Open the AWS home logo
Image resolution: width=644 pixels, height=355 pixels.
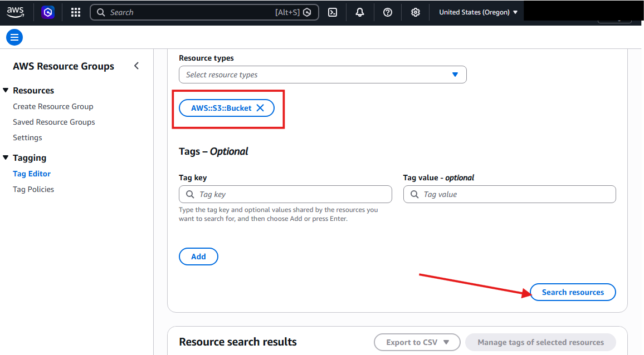(15, 12)
